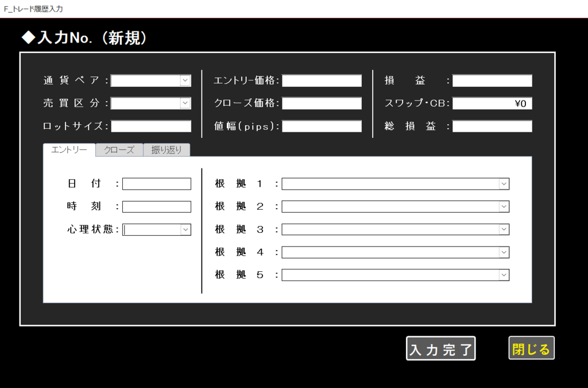
Task: Select the エントリー tab
Action: (69, 150)
